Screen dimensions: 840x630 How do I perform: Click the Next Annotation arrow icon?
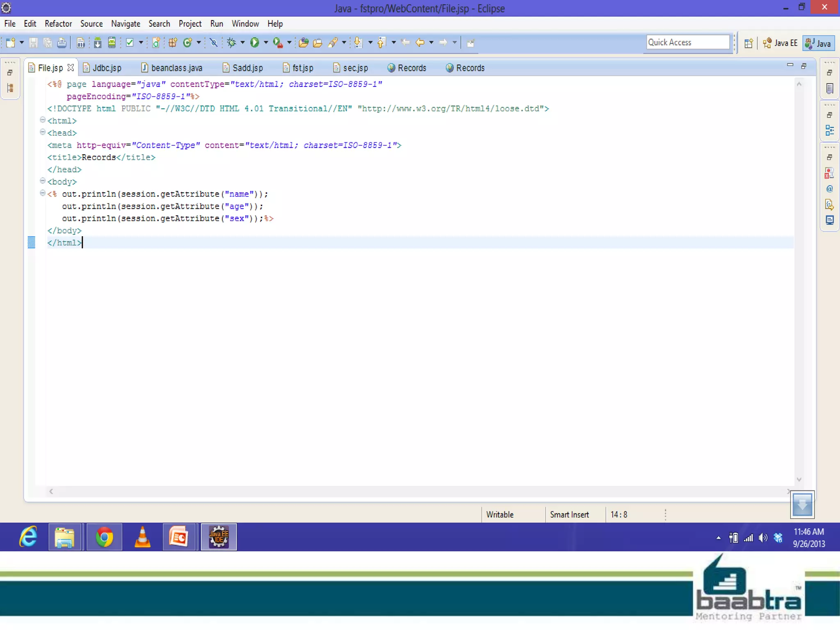[358, 43]
